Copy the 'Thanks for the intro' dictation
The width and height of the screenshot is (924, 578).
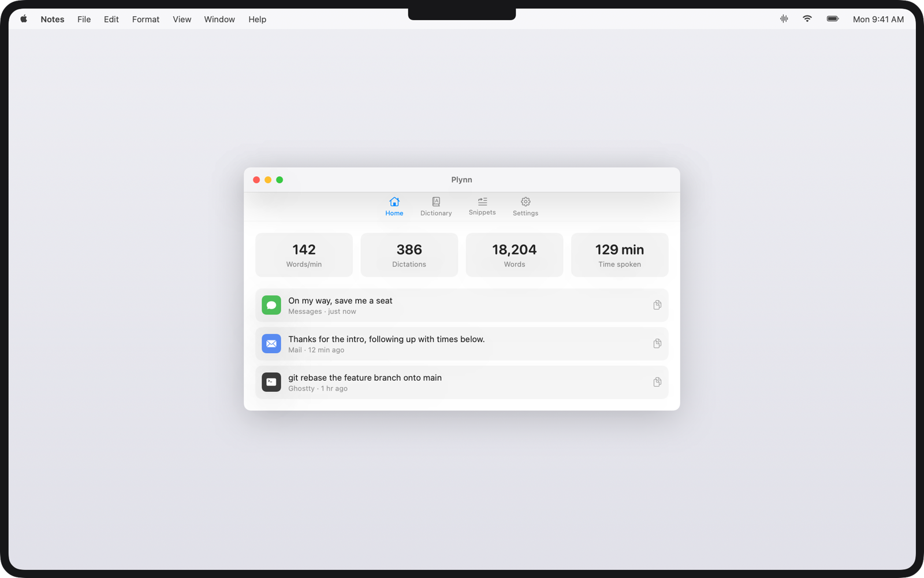[x=657, y=344]
